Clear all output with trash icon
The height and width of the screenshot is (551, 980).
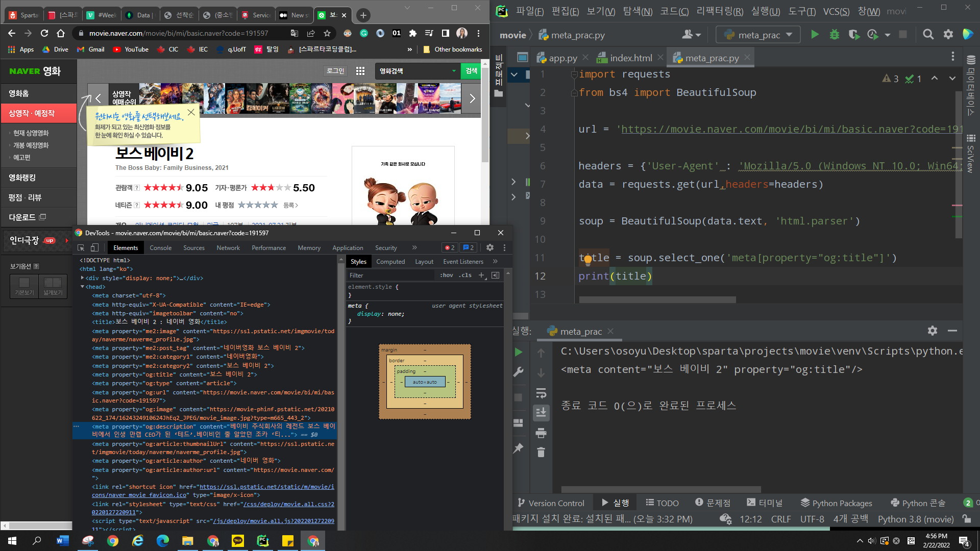541,452
